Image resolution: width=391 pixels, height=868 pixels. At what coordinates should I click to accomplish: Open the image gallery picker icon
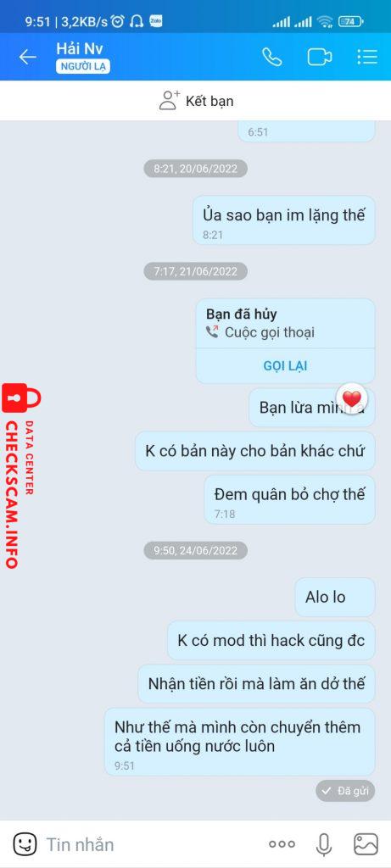coord(366,844)
